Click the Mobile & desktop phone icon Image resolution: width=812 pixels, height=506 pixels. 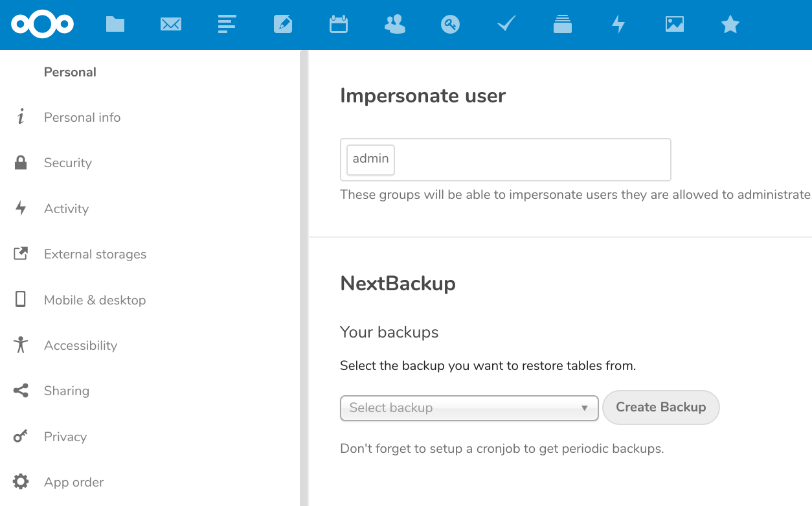click(21, 299)
